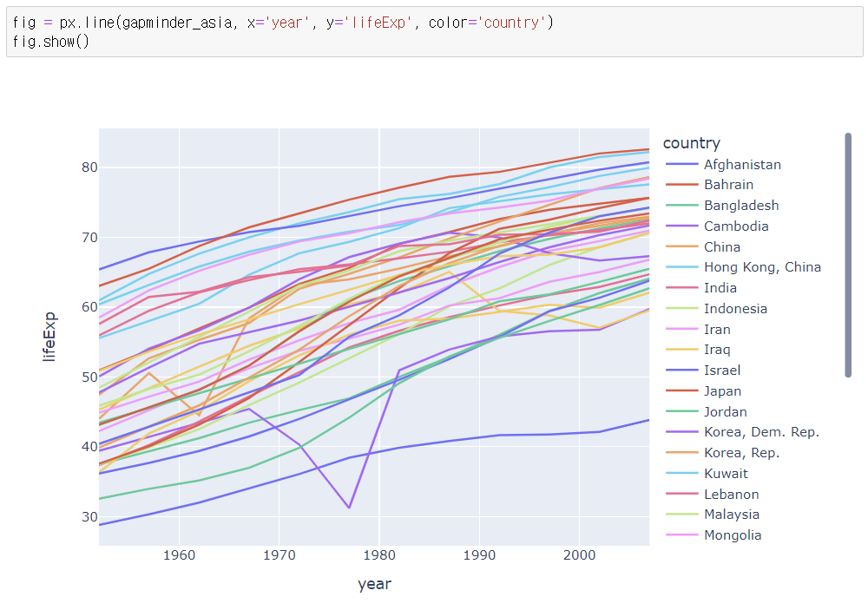Toggle Bahrain trace in the legend
Viewport: 868px width, 610px height.
pos(710,185)
